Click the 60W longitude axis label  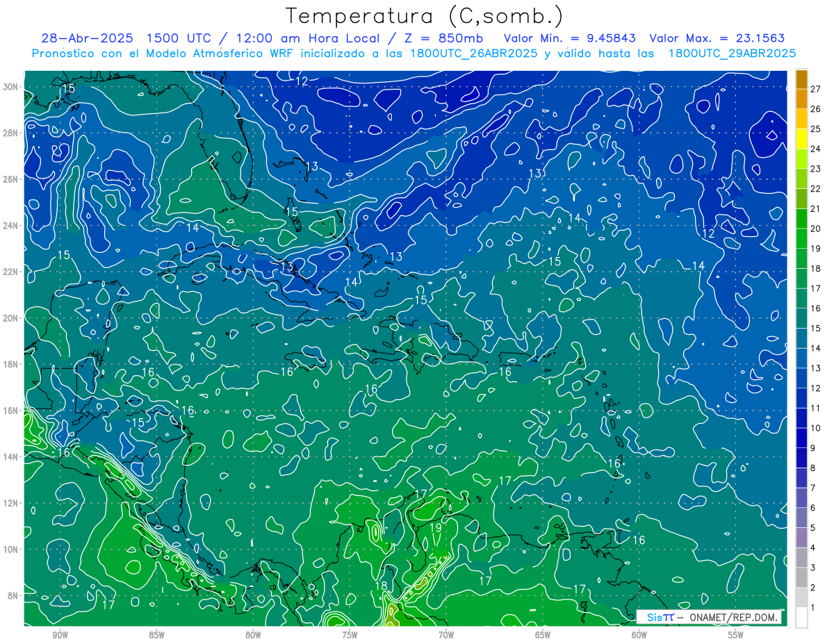[639, 635]
